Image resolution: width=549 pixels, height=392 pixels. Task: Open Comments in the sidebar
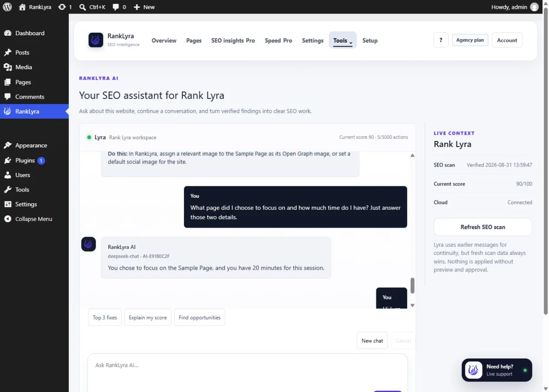click(34, 97)
